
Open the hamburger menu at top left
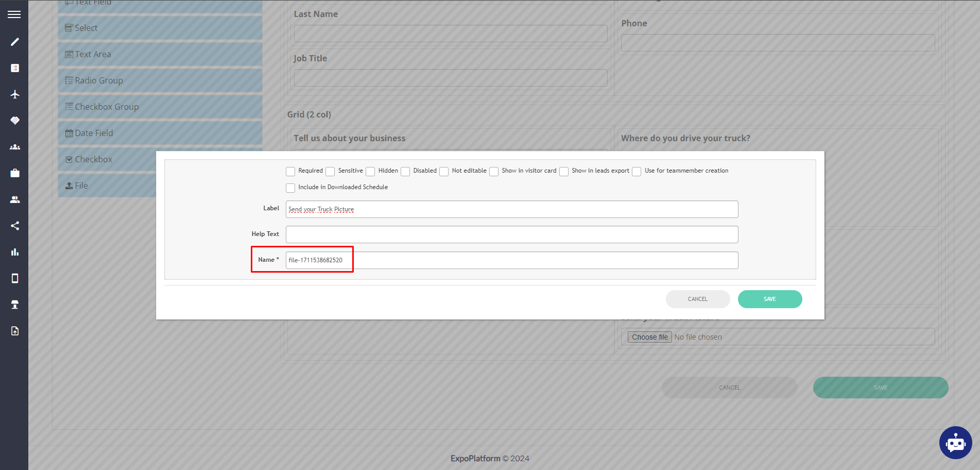coord(14,14)
